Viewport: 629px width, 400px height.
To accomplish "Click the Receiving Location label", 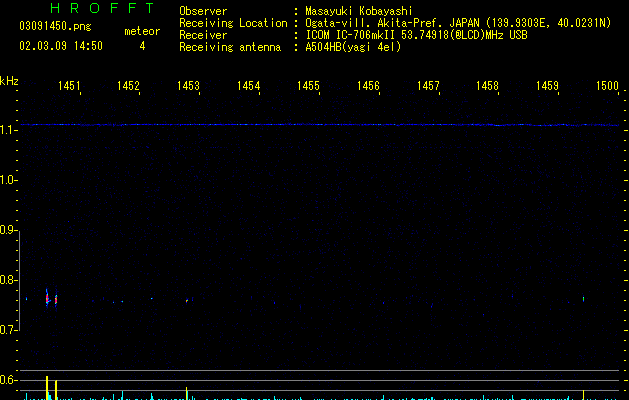I will click(x=233, y=23).
